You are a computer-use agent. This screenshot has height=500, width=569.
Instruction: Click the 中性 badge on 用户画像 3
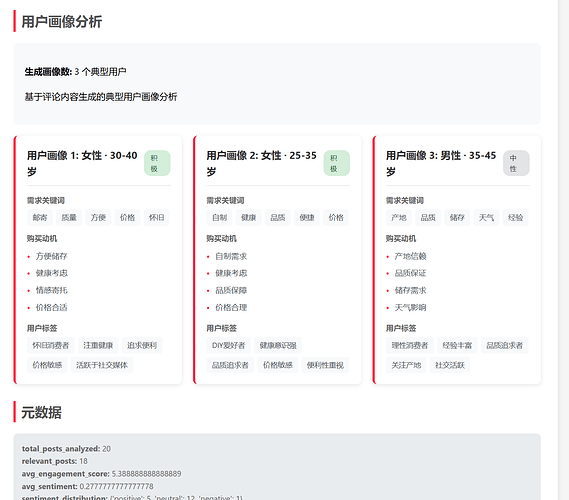coord(516,163)
